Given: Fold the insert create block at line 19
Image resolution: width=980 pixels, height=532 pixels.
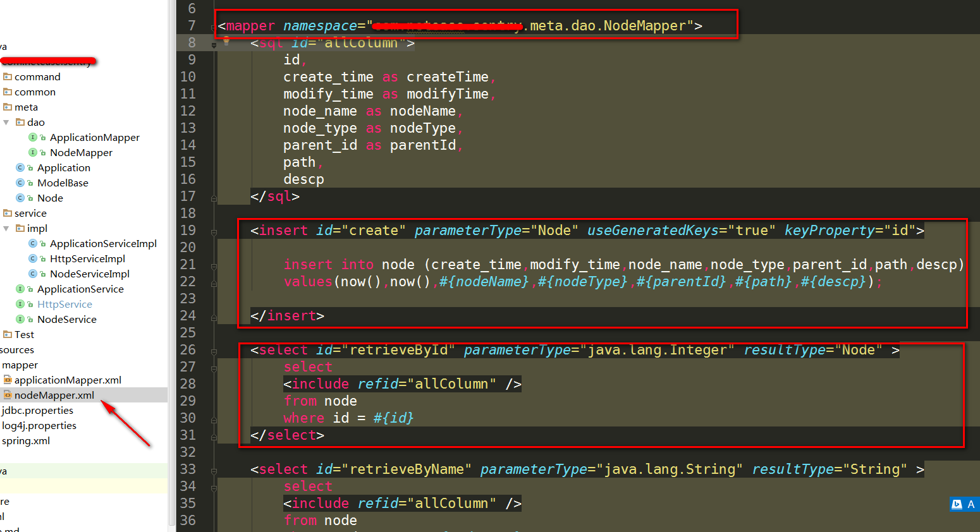Looking at the screenshot, I should [214, 232].
